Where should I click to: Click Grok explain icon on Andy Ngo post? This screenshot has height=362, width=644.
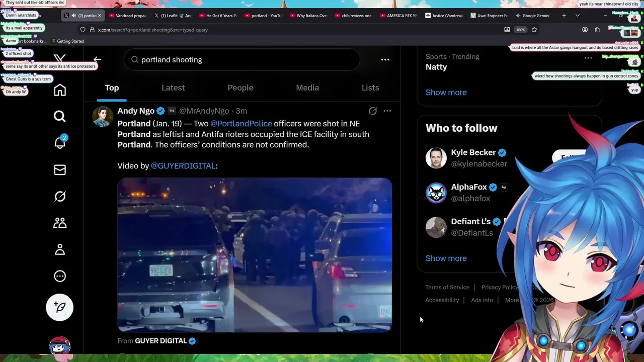click(373, 111)
